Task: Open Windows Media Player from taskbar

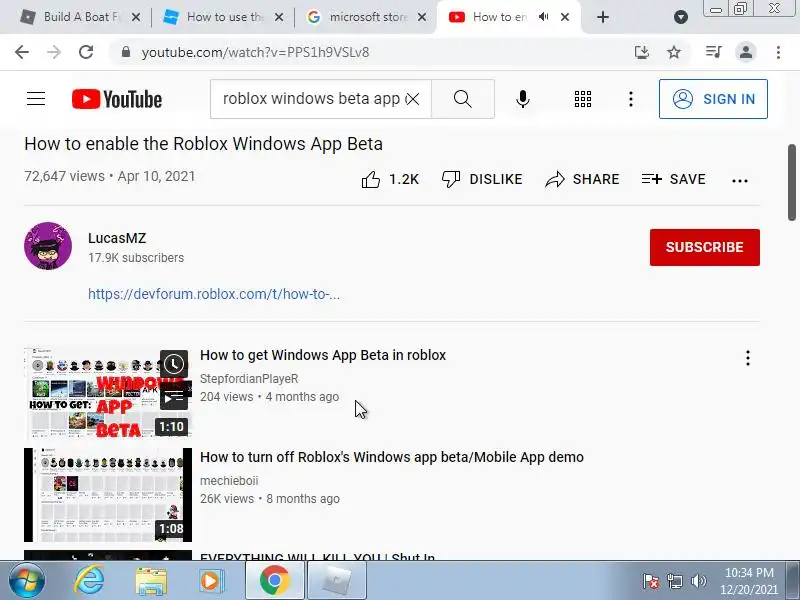Action: 211,581
